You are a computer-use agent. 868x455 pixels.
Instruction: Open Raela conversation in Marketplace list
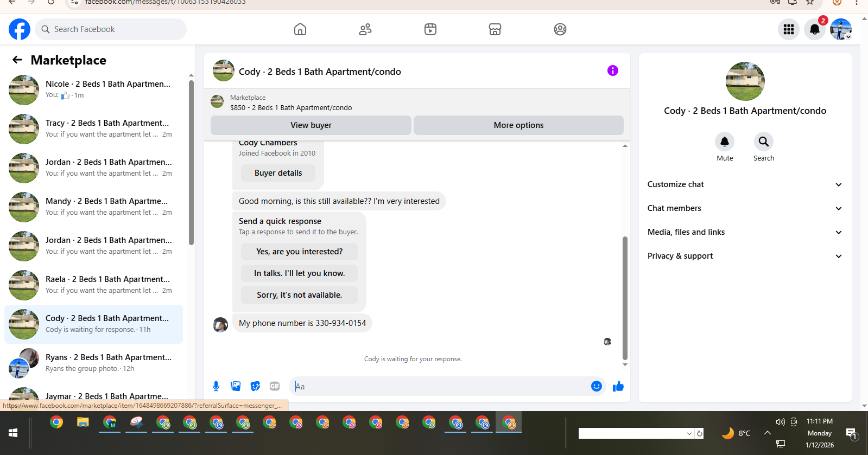[x=93, y=285]
